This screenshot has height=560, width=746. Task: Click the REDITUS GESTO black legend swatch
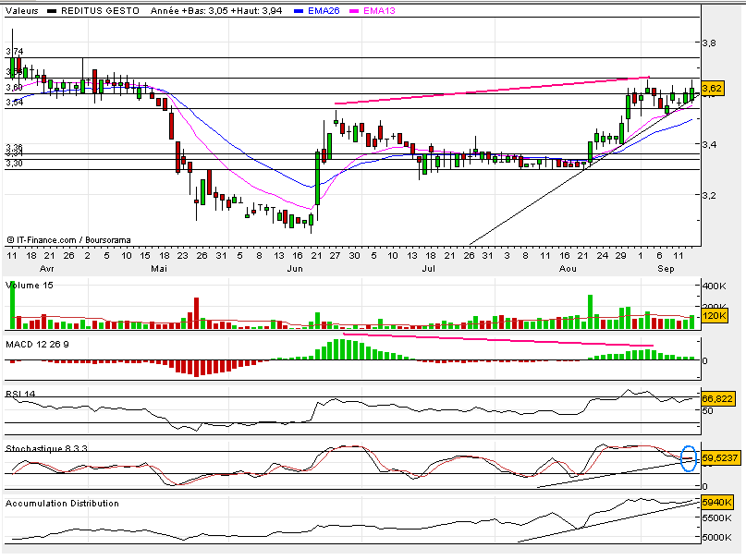[x=52, y=11]
